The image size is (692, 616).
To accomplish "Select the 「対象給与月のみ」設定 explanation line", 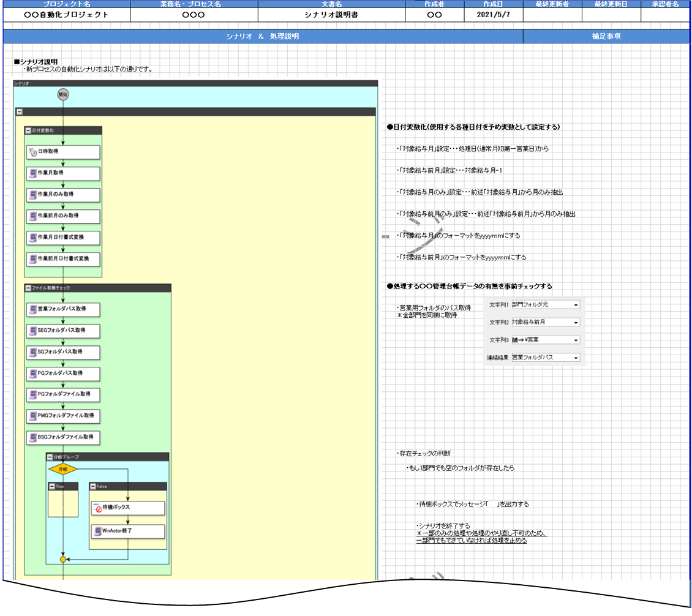I will click(x=480, y=192).
